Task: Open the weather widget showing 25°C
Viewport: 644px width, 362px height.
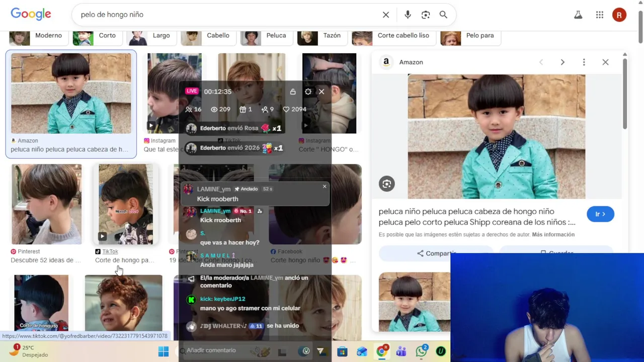Action: pos(29,350)
